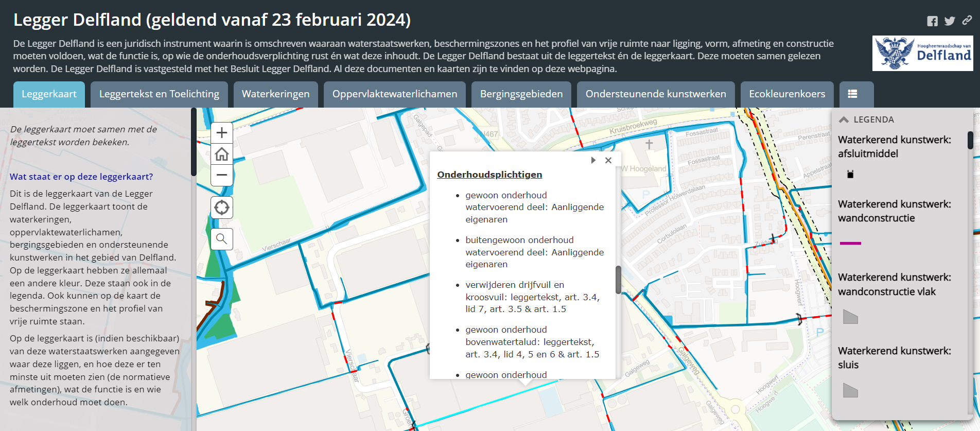Click the sluis legend symbol
The image size is (980, 431).
point(850,390)
